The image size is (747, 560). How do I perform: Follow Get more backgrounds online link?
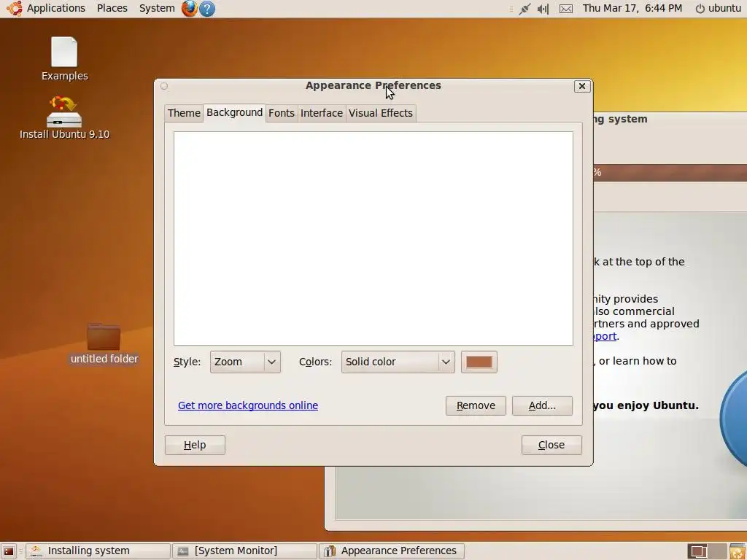[248, 405]
